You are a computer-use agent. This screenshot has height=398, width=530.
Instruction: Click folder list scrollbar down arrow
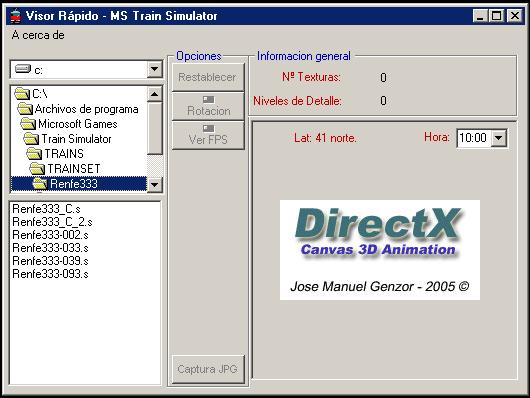coord(154,185)
